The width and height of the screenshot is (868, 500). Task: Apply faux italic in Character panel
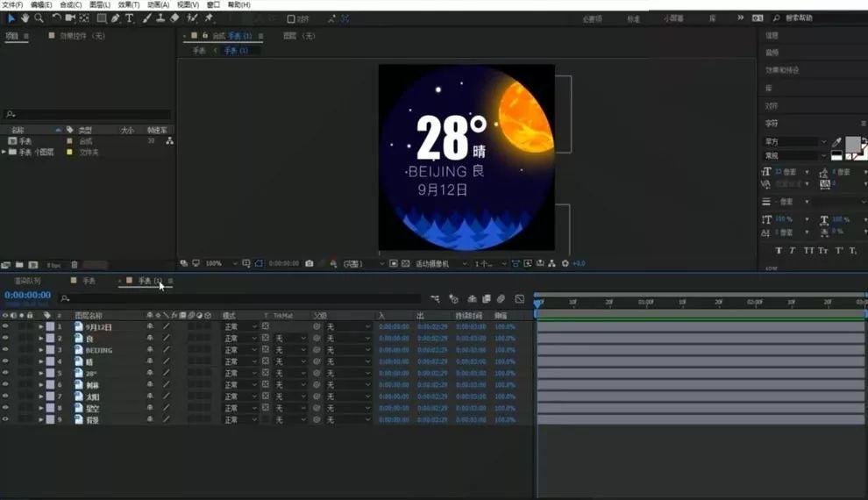coord(793,251)
